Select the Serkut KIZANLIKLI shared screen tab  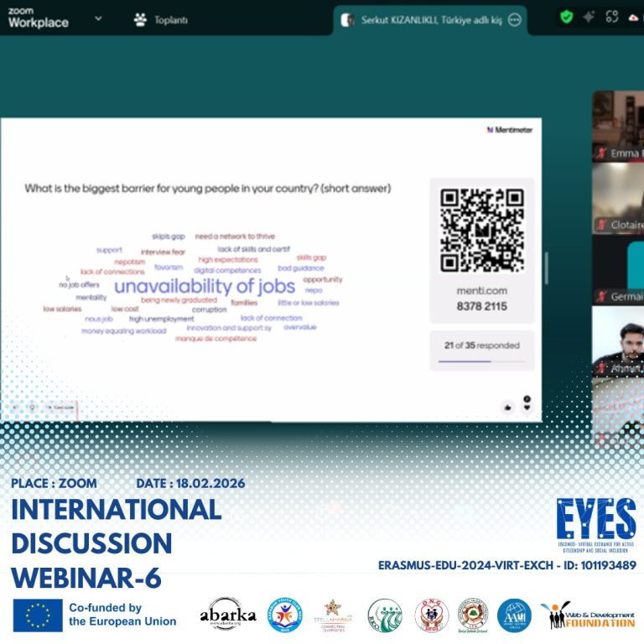point(428,19)
